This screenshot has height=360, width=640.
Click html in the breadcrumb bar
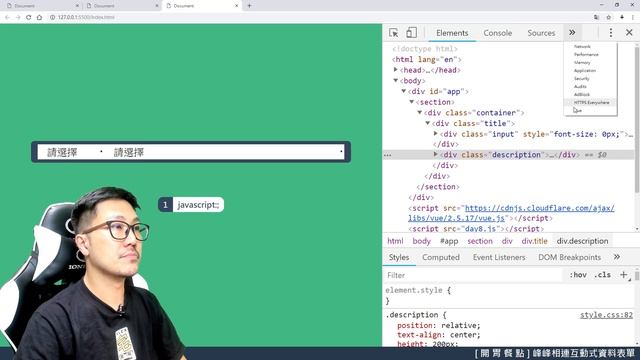point(395,241)
